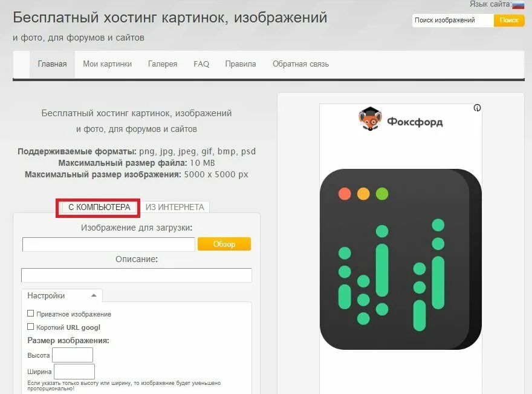Click the Foxford fox logo

pyautogui.click(x=370, y=119)
